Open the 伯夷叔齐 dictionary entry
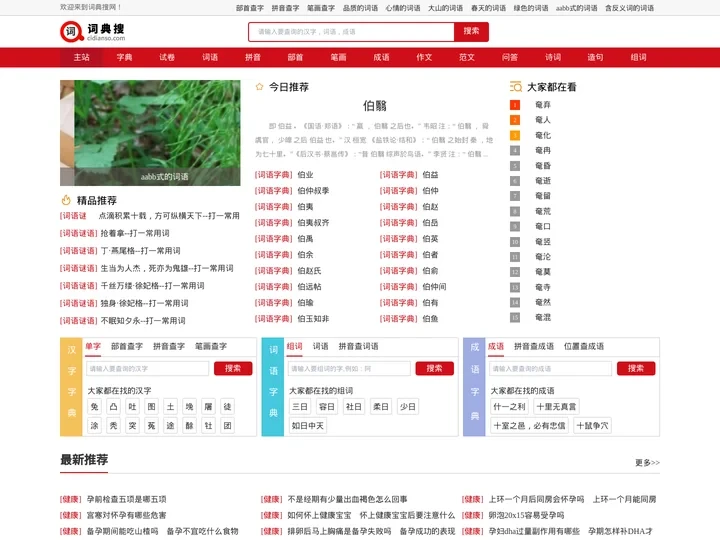720x540 pixels. 313,223
